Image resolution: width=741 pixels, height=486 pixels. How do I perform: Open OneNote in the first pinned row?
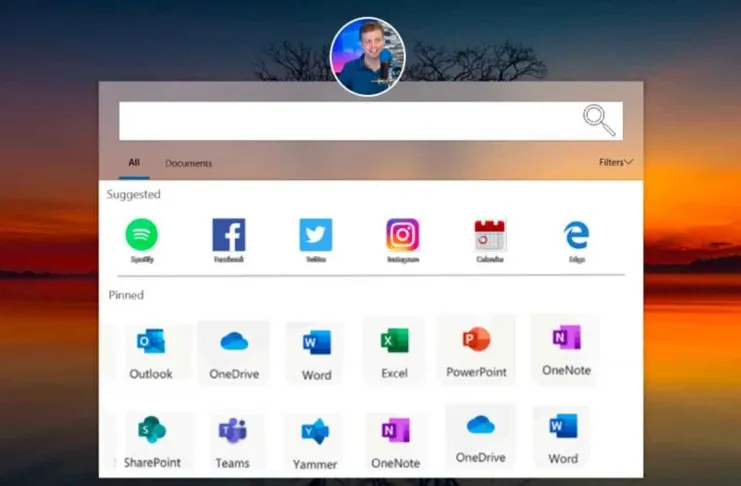pyautogui.click(x=566, y=349)
